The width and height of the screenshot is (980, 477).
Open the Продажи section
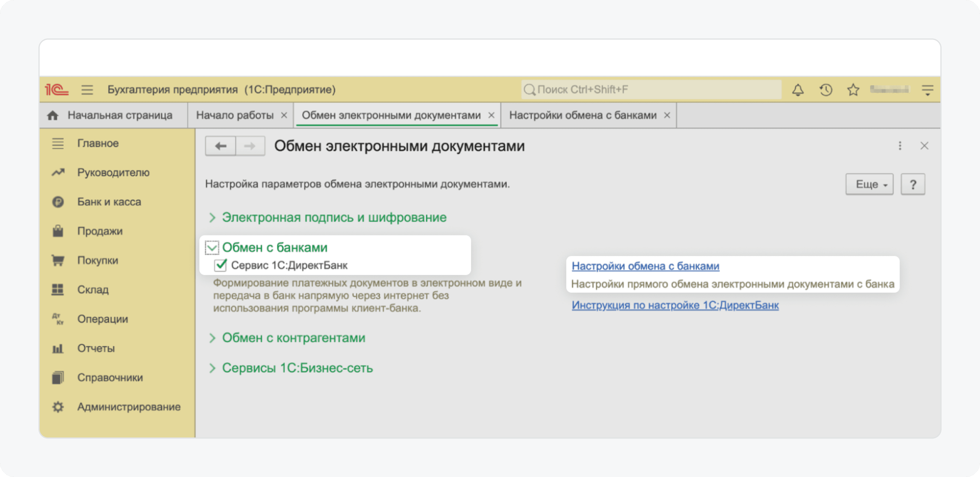click(x=100, y=231)
